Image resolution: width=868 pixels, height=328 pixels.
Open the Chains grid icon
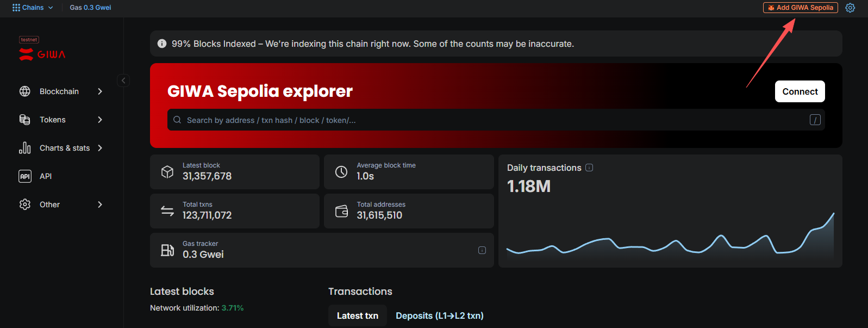tap(16, 8)
